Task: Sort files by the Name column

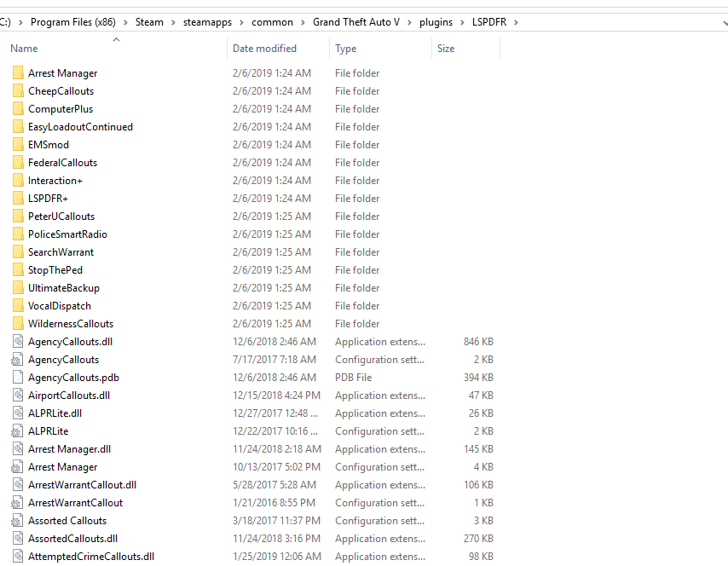Action: (x=24, y=49)
